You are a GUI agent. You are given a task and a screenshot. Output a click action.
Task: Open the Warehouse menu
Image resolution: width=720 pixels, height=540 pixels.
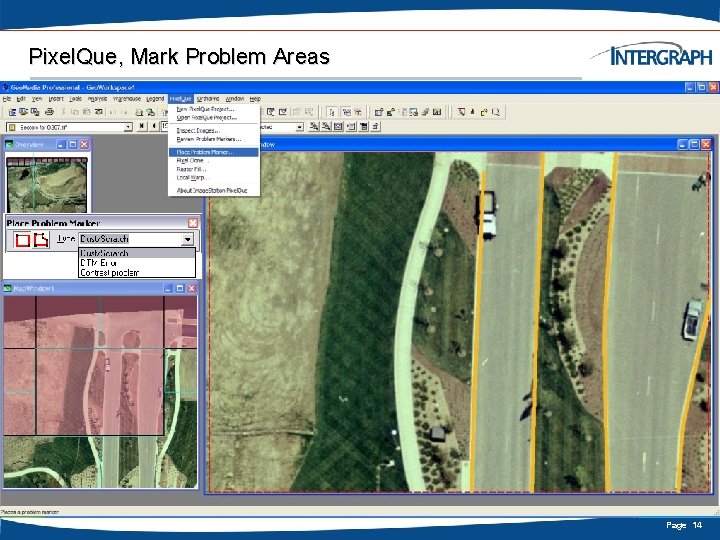point(127,99)
